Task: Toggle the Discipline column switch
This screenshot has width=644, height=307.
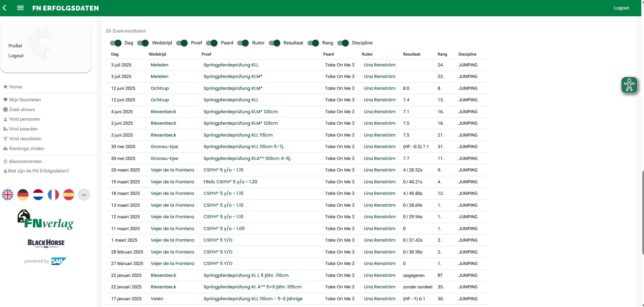Action: coord(343,43)
